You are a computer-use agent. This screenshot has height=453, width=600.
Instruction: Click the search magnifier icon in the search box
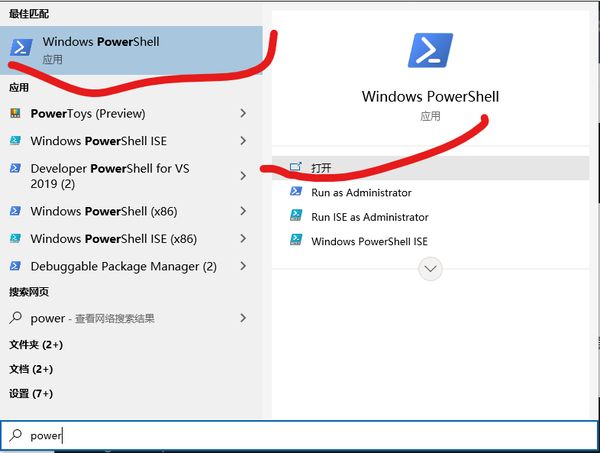pyautogui.click(x=15, y=435)
